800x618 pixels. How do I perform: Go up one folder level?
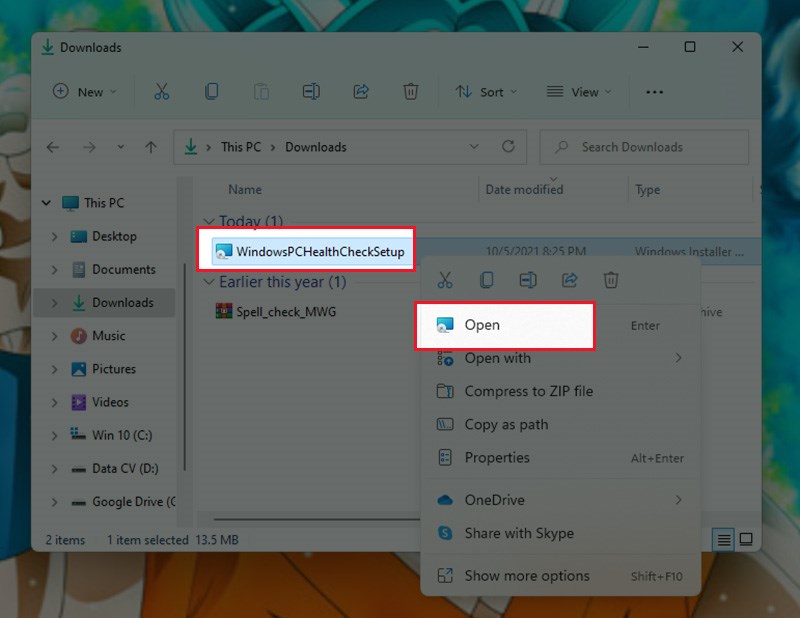coord(151,147)
